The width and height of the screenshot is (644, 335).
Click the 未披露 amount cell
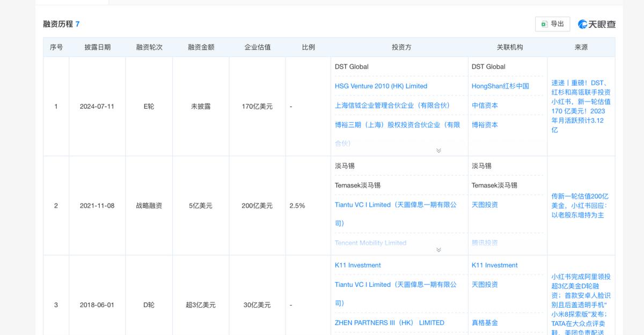click(201, 106)
